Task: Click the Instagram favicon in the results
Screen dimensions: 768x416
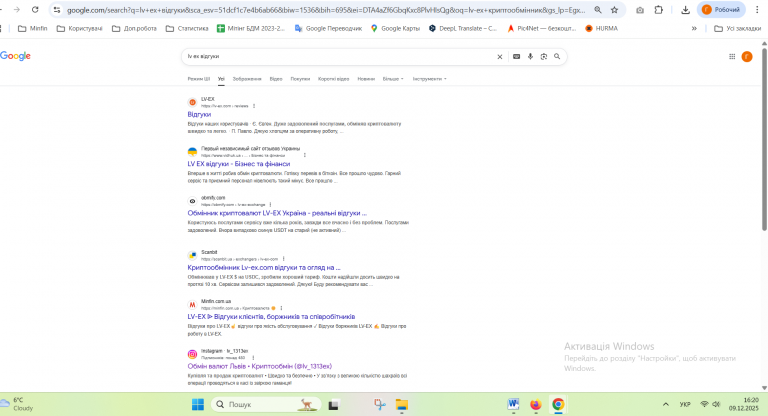Action: [192, 354]
